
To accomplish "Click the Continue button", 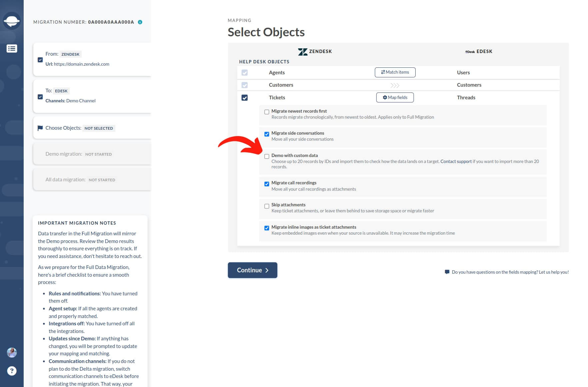I will pyautogui.click(x=253, y=270).
